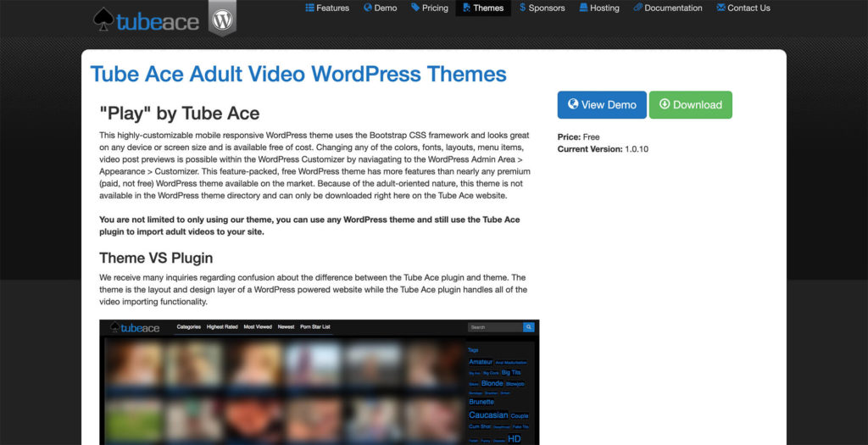868x445 pixels.
Task: Visit the Hosting page
Action: pyautogui.click(x=599, y=8)
